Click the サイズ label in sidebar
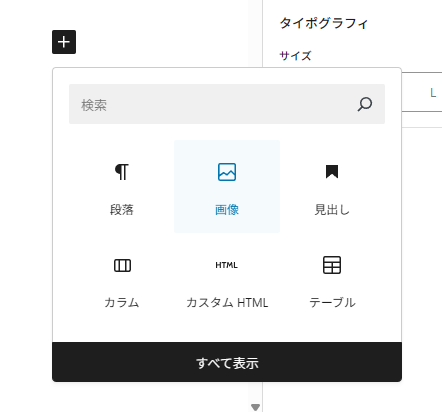The width and height of the screenshot is (442, 412). [x=295, y=56]
